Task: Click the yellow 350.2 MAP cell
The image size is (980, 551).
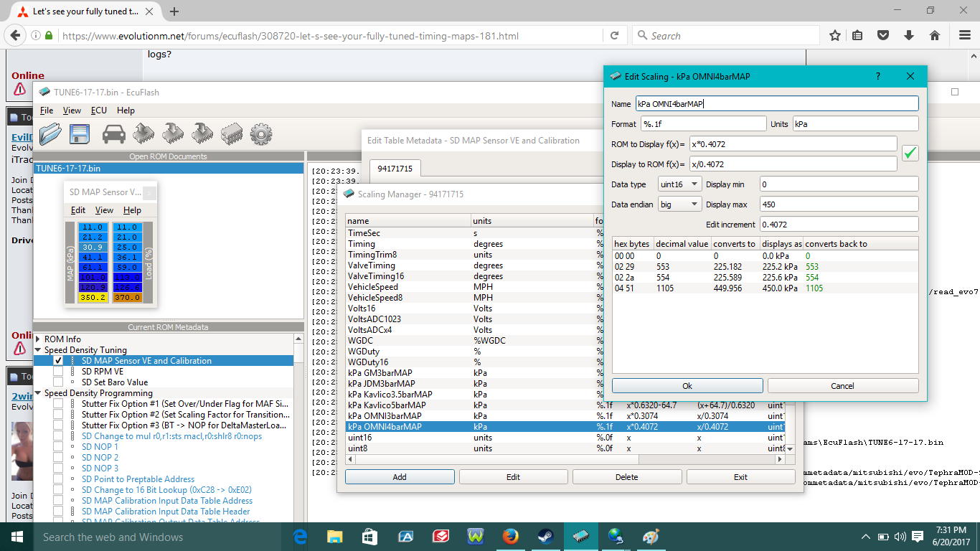Action: (x=93, y=297)
